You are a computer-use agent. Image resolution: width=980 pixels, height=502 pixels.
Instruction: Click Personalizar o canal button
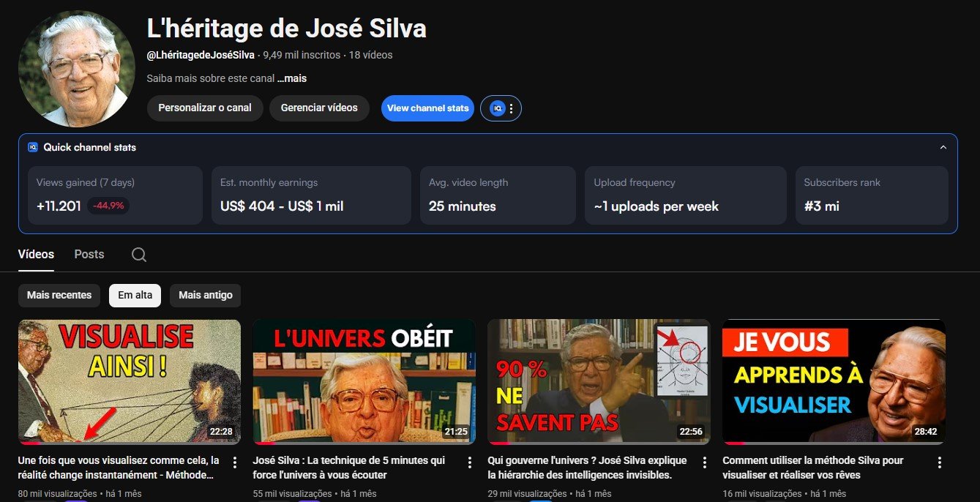pos(205,108)
